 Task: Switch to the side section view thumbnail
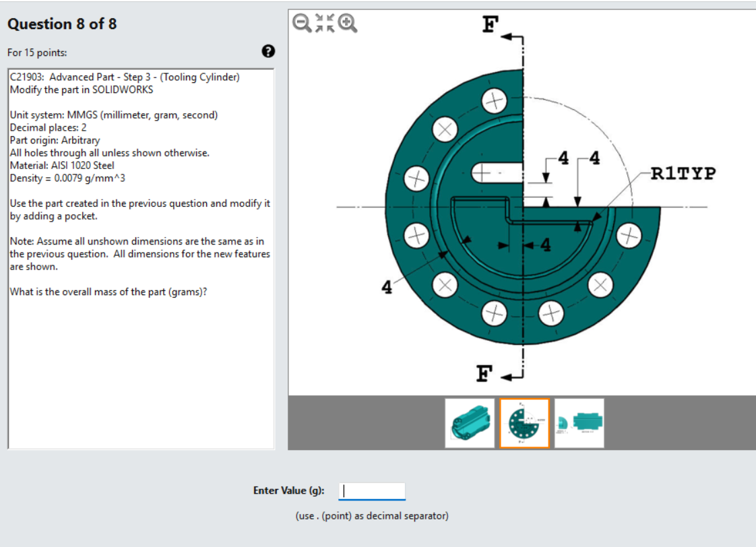tap(579, 422)
